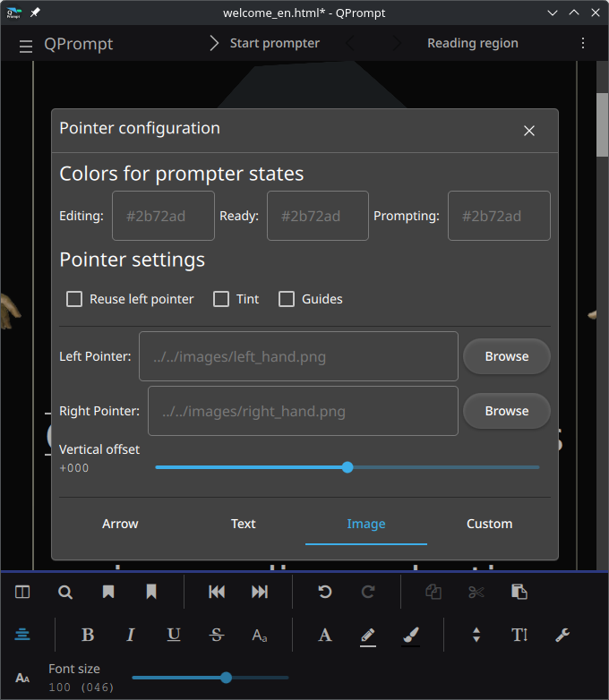
Task: Click the Font size slider handle
Action: point(226,678)
